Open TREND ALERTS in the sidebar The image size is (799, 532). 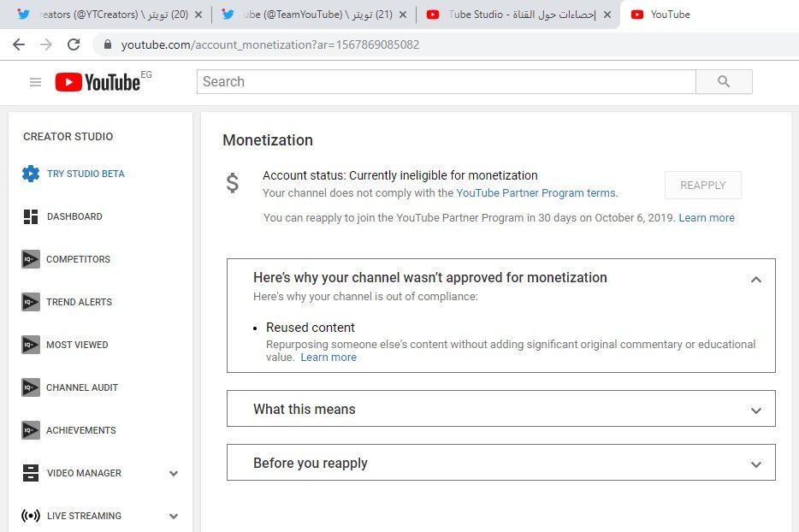click(79, 302)
